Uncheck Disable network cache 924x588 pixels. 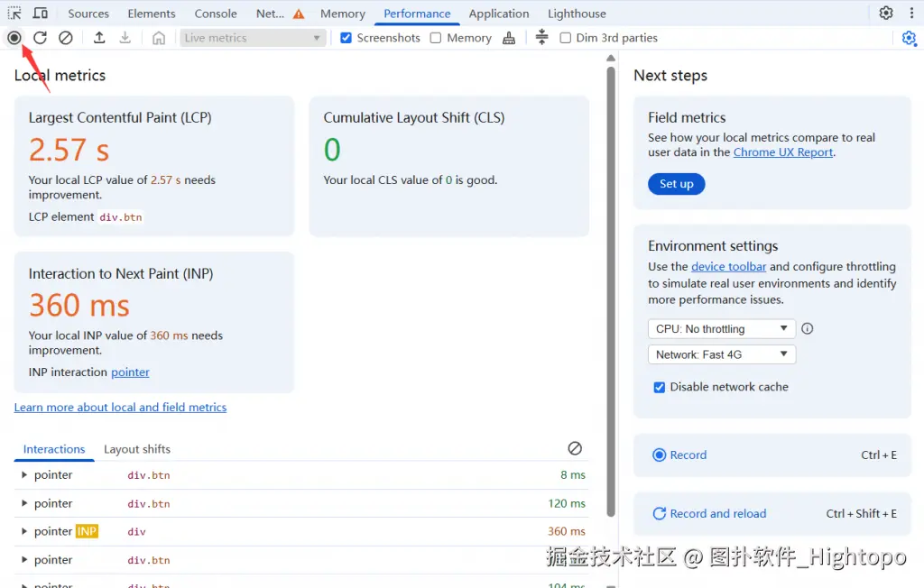tap(660, 387)
